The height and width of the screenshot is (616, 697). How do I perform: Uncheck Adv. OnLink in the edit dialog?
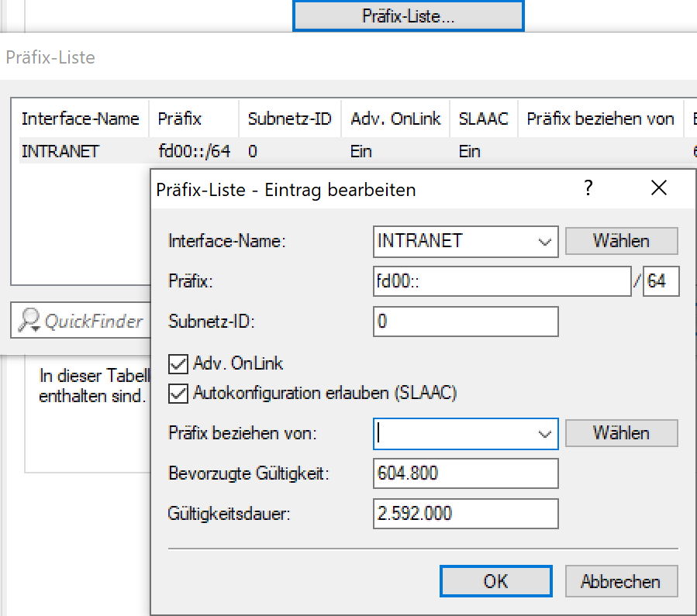click(178, 363)
